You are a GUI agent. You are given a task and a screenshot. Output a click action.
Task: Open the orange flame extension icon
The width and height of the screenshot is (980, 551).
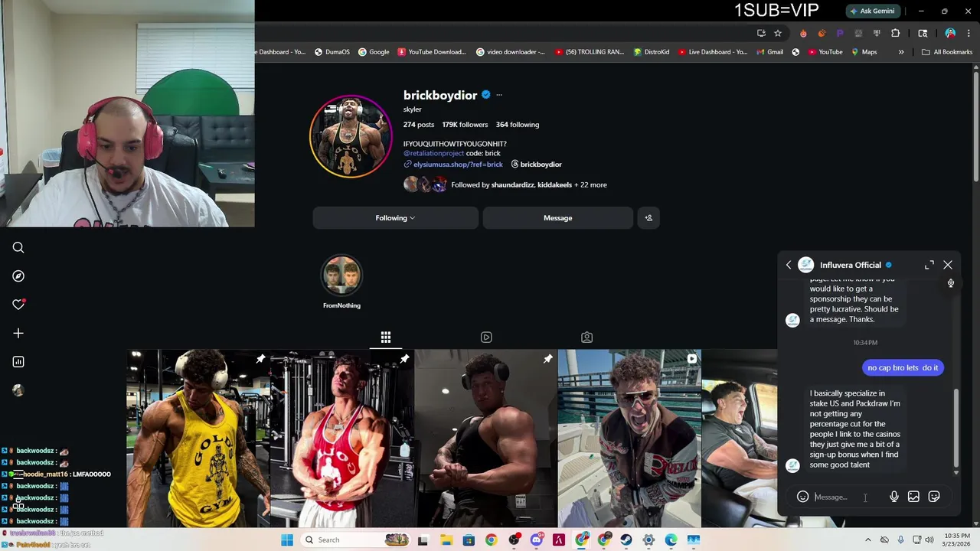point(803,33)
